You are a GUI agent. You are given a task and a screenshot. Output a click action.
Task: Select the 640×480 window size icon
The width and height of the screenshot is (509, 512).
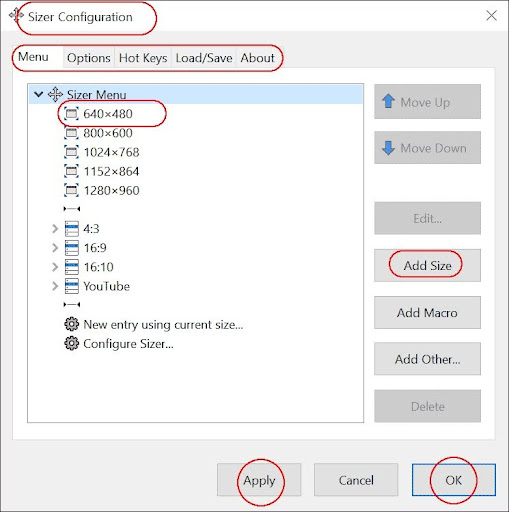tap(71, 114)
